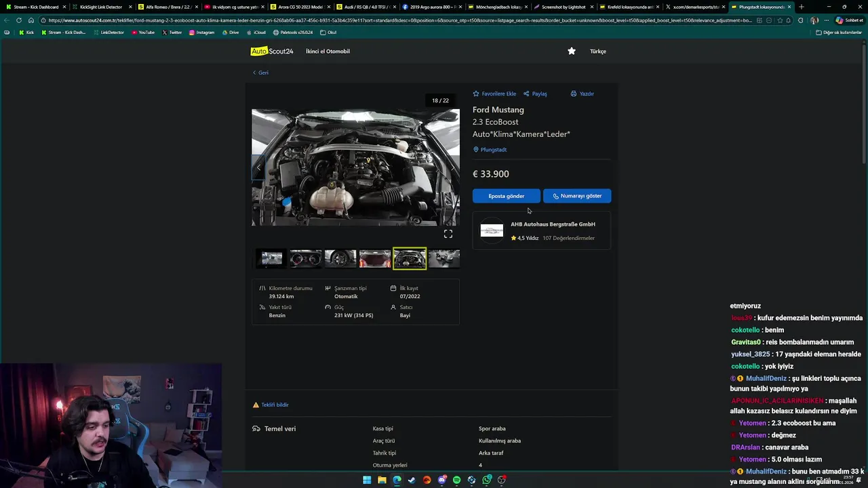This screenshot has height=488, width=868.
Task: Click the '231 kW (314 PS)' power value
Action: (x=353, y=315)
